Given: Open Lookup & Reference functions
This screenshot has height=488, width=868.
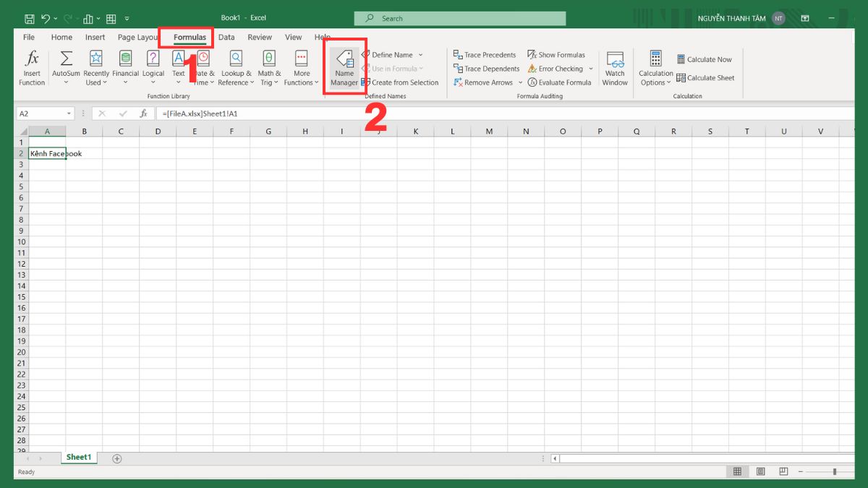Looking at the screenshot, I should 236,69.
